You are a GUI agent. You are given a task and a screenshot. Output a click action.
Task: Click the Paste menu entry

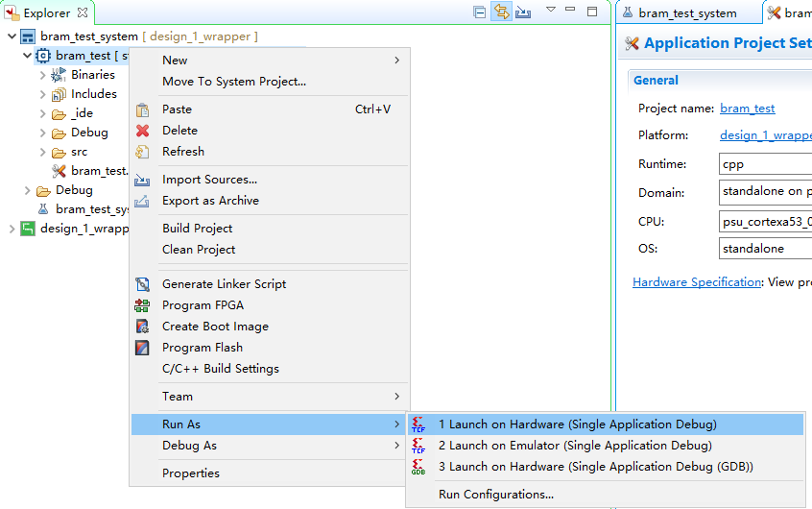[270, 109]
